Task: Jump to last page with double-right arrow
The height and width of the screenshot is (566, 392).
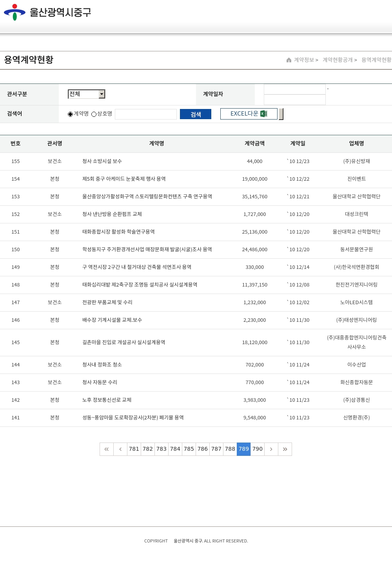Action: tap(285, 449)
